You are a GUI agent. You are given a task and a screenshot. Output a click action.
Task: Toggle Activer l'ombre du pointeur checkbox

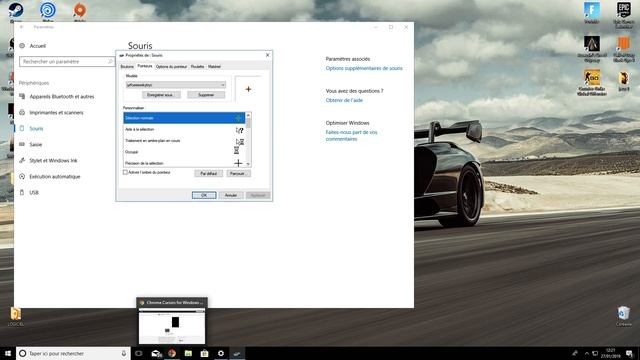pos(125,172)
